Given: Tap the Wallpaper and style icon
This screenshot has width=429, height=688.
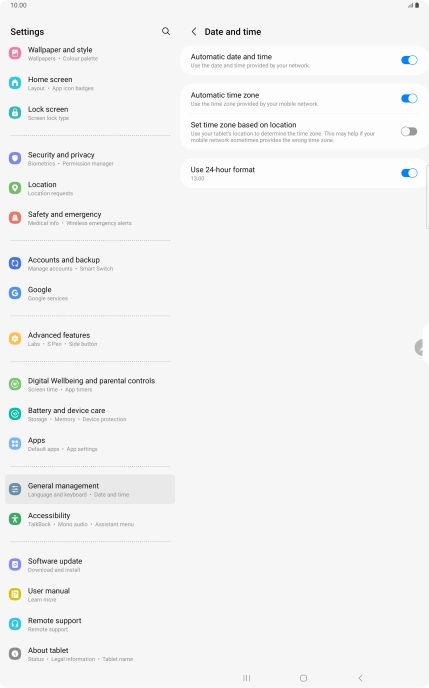Looking at the screenshot, I should click(15, 53).
